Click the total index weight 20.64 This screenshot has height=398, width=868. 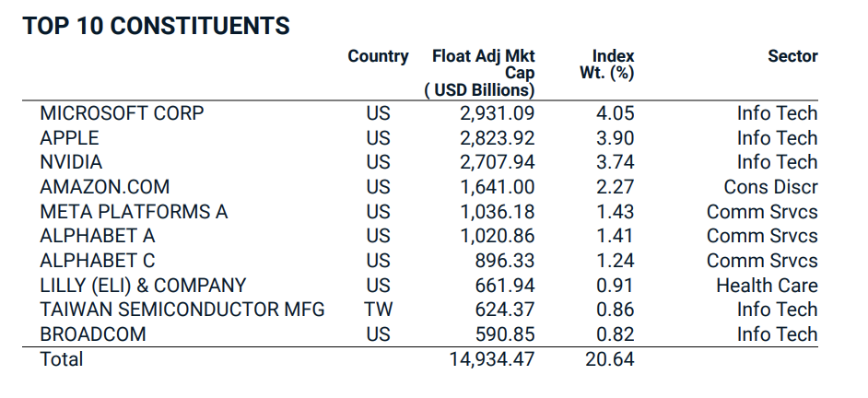[609, 359]
